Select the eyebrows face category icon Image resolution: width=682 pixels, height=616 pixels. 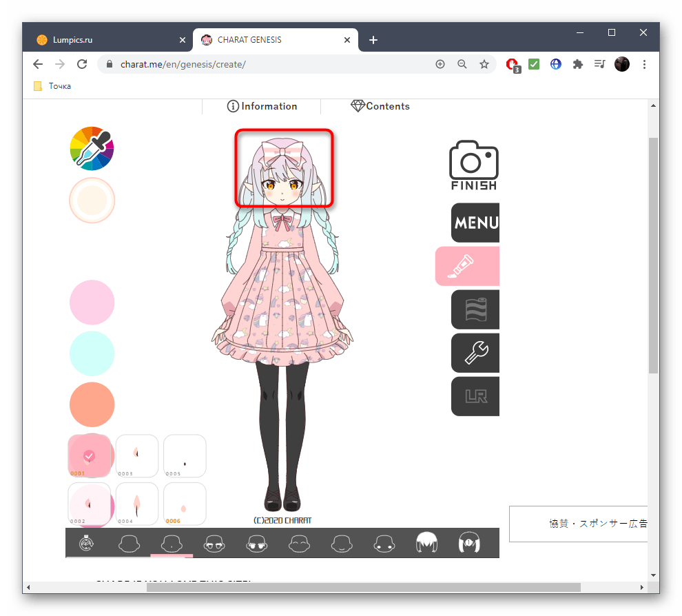tap(300, 544)
